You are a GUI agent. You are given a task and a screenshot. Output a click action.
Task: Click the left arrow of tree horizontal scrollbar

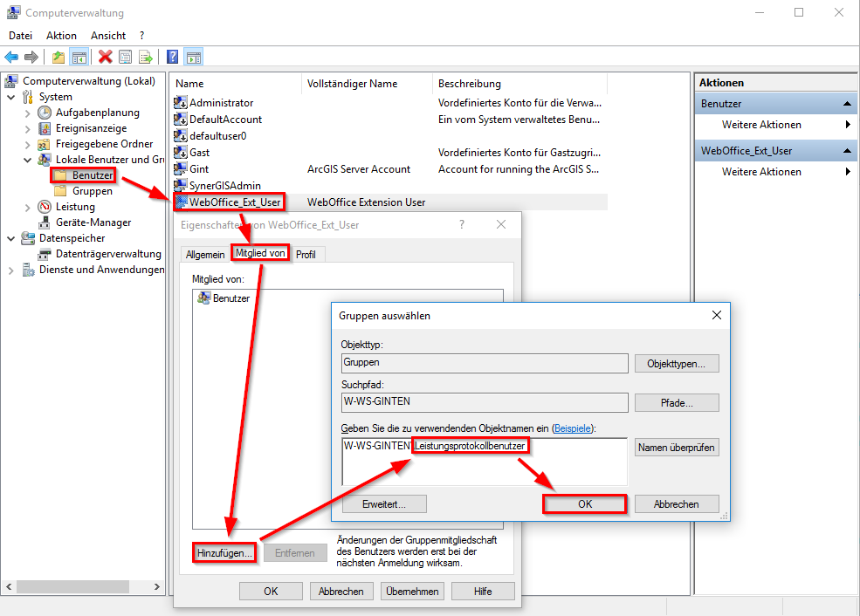pos(9,586)
